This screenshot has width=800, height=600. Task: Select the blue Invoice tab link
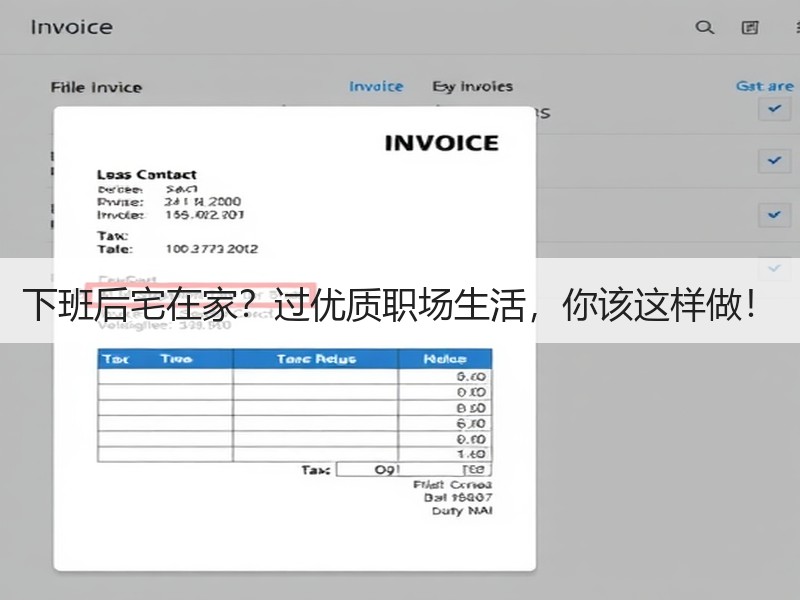point(376,87)
